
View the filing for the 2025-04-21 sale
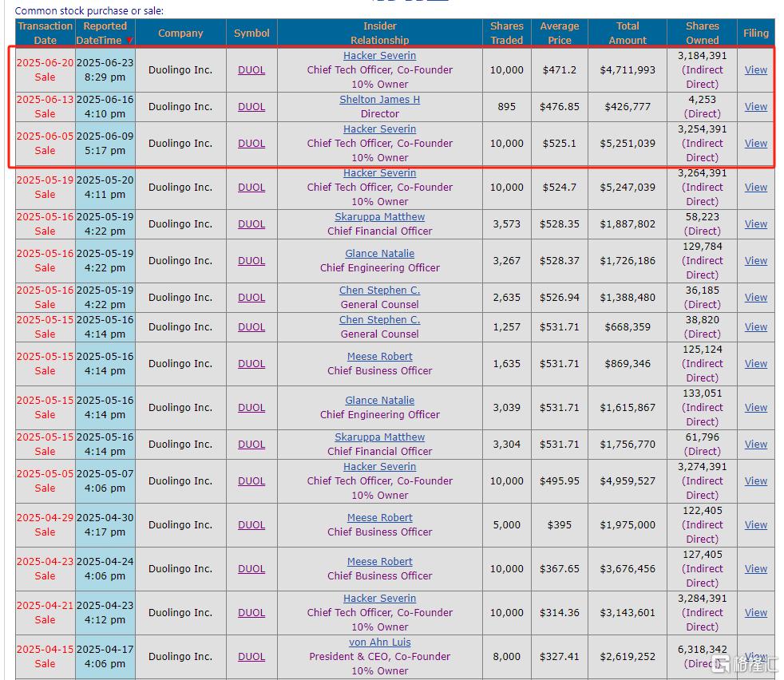tap(755, 613)
